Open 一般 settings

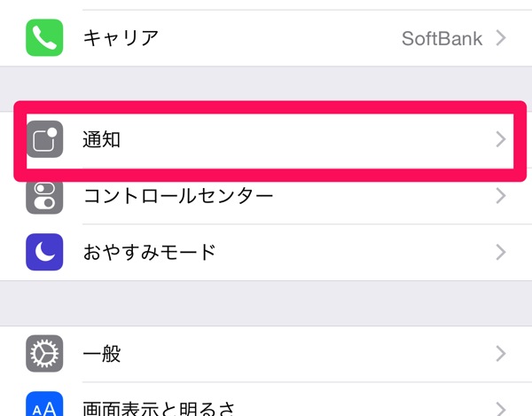click(x=266, y=354)
